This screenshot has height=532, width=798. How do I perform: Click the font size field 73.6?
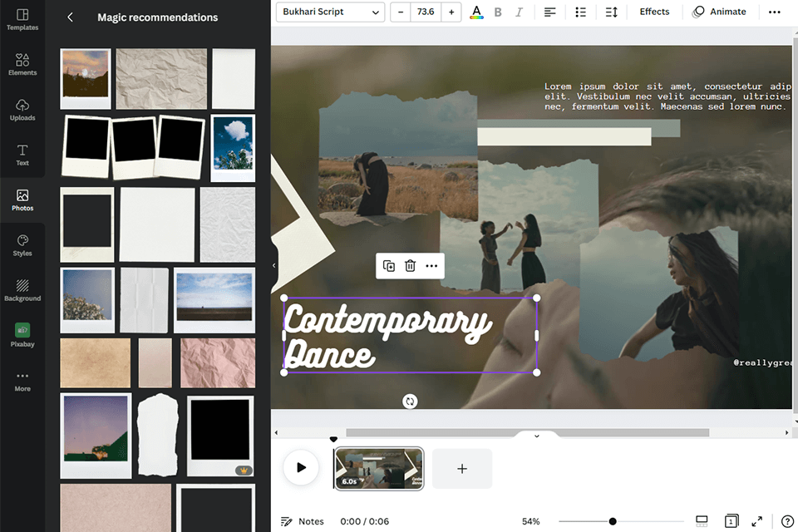click(426, 12)
